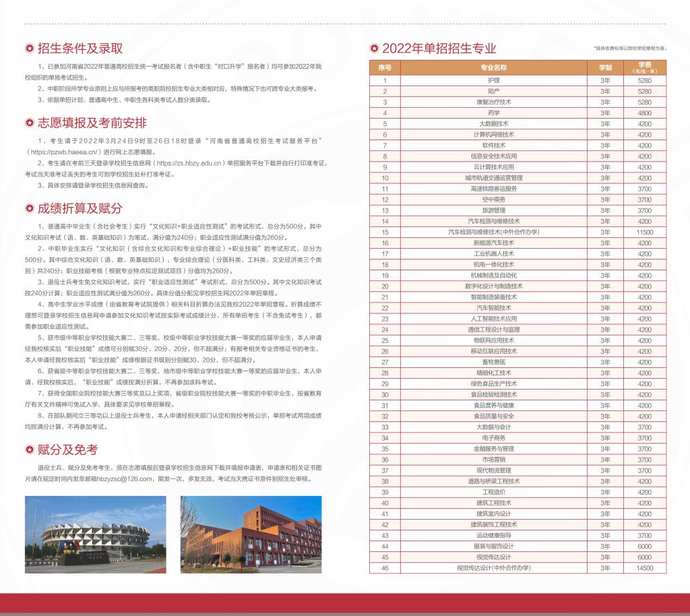Image resolution: width=690 pixels, height=616 pixels.
Task: Click the star icon beside 成绩折算及赋分
Action: pyautogui.click(x=29, y=209)
